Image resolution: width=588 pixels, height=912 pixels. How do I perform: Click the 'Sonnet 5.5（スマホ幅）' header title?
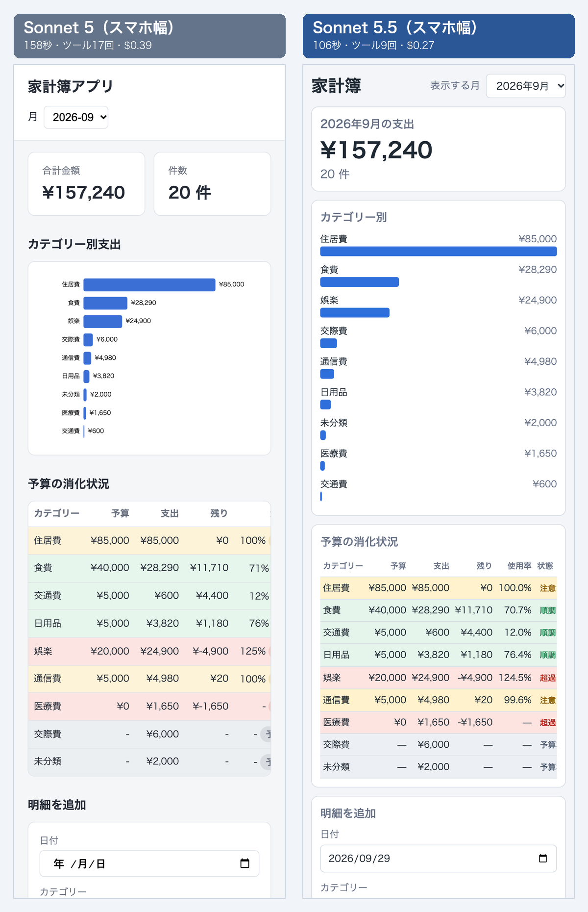(395, 27)
